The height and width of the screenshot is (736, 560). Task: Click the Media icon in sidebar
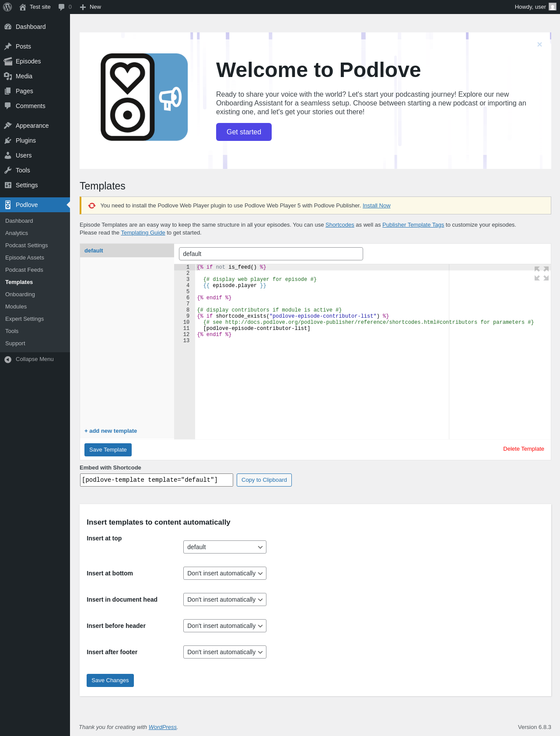(8, 76)
